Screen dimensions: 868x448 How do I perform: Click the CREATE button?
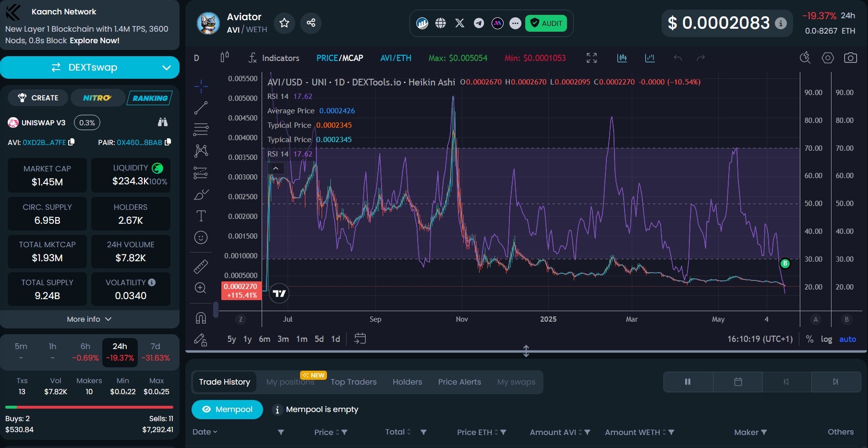pyautogui.click(x=38, y=97)
